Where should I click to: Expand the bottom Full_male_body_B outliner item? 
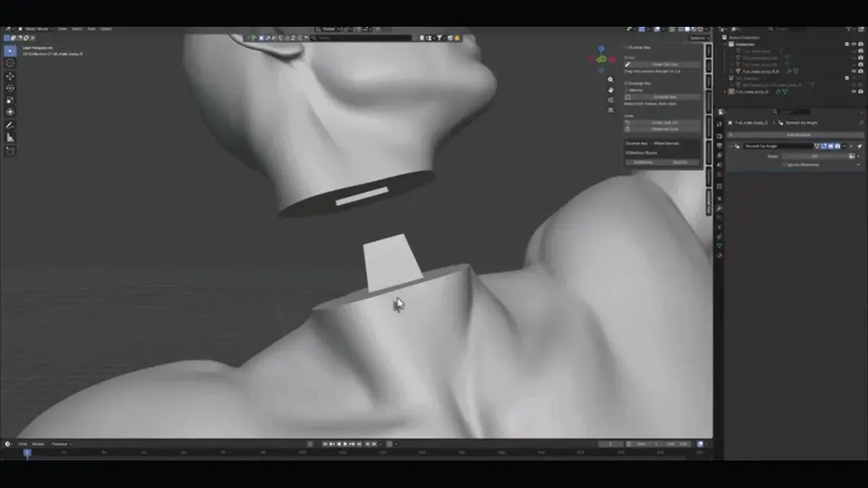(726, 92)
